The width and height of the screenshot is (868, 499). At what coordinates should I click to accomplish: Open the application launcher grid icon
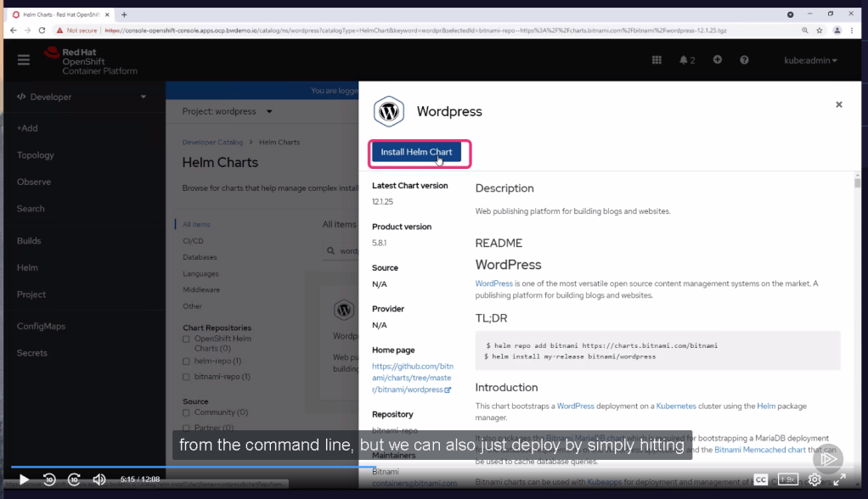pyautogui.click(x=657, y=59)
